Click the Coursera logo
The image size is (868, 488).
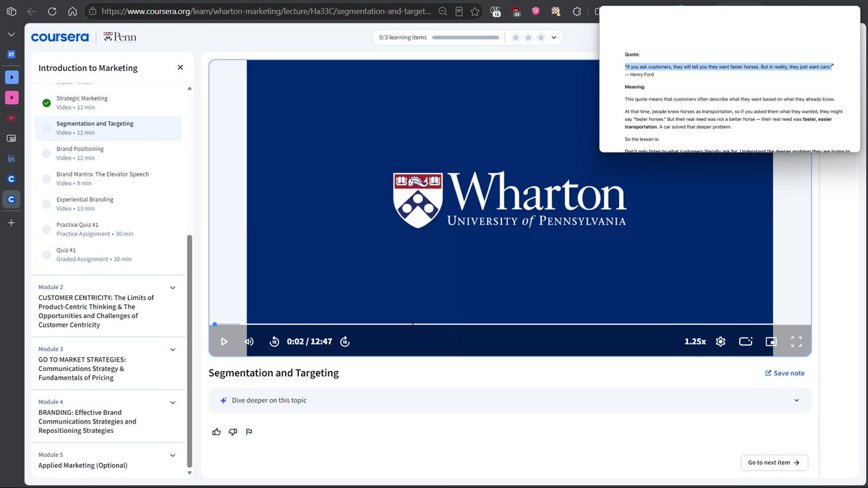click(60, 37)
